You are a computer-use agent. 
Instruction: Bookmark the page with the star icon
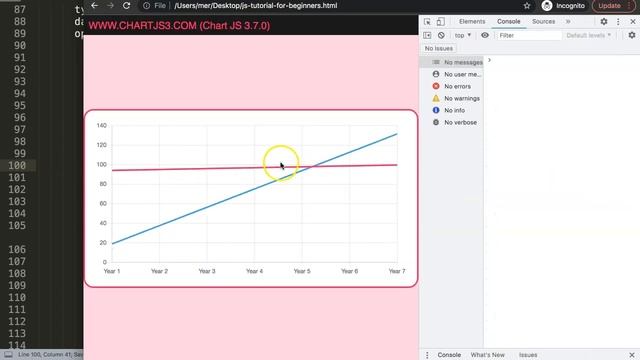[527, 6]
